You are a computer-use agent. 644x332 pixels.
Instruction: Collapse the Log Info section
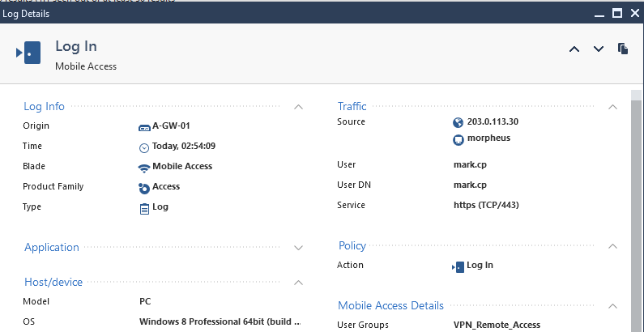(x=298, y=107)
